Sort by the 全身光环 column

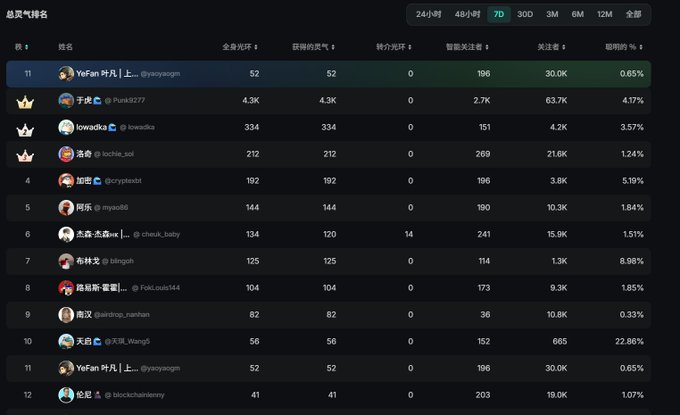click(x=240, y=47)
